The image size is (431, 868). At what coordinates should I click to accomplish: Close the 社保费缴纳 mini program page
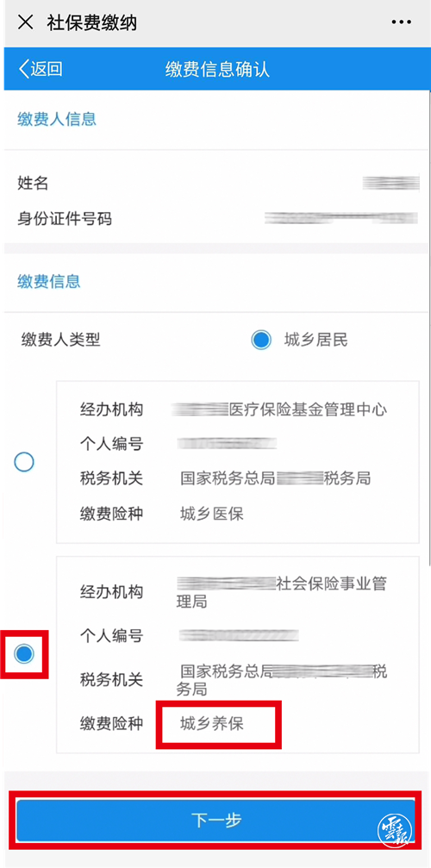point(26,22)
